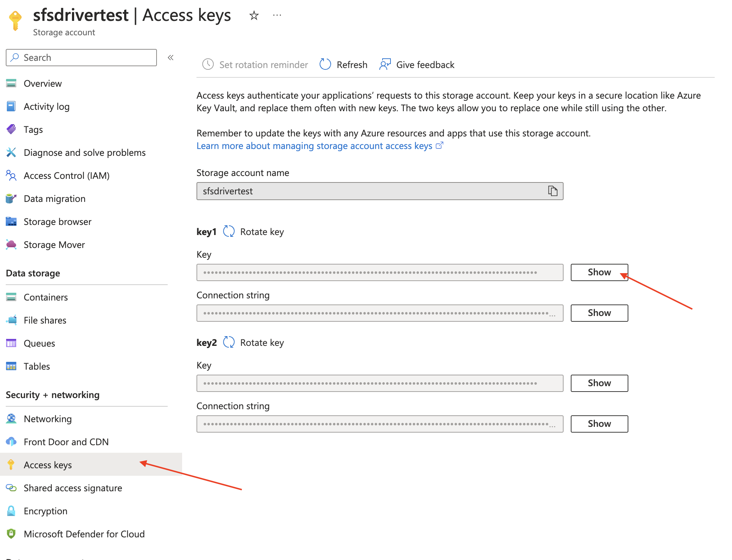Rotate key2 using Rotate key
The image size is (732, 560).
253,343
